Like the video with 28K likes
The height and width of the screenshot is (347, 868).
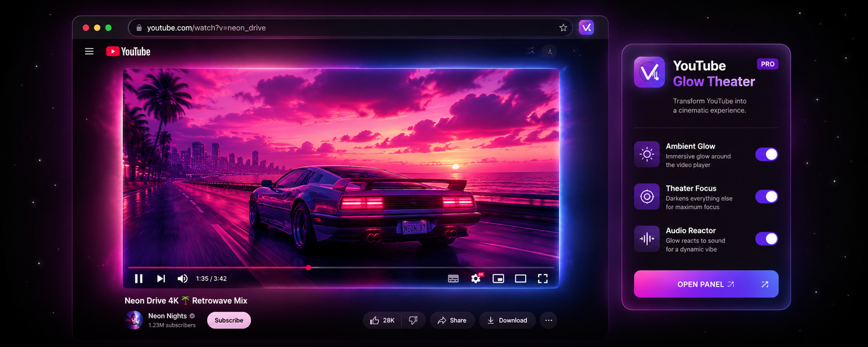[382, 320]
